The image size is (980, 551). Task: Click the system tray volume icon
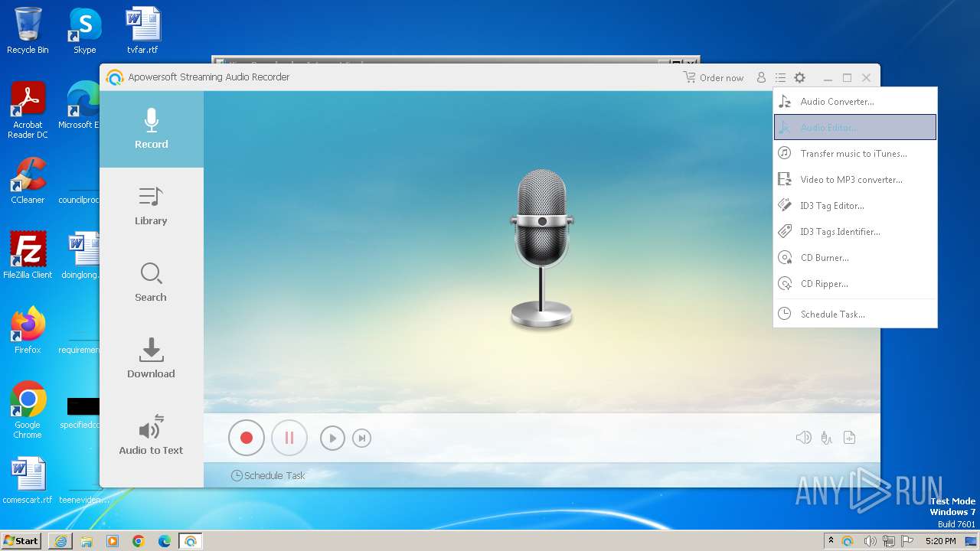pyautogui.click(x=870, y=541)
